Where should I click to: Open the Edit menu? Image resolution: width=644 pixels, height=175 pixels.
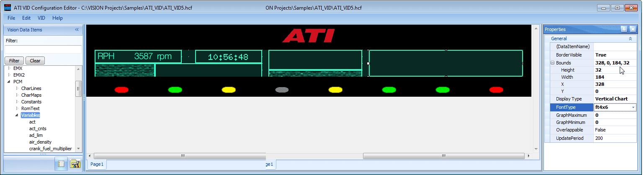coord(26,18)
